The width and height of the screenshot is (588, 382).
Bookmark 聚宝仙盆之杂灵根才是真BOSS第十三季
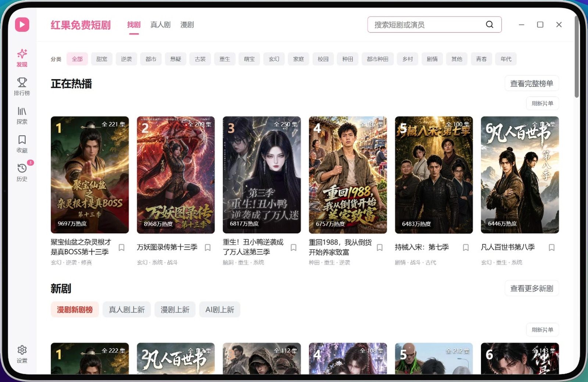(x=122, y=247)
